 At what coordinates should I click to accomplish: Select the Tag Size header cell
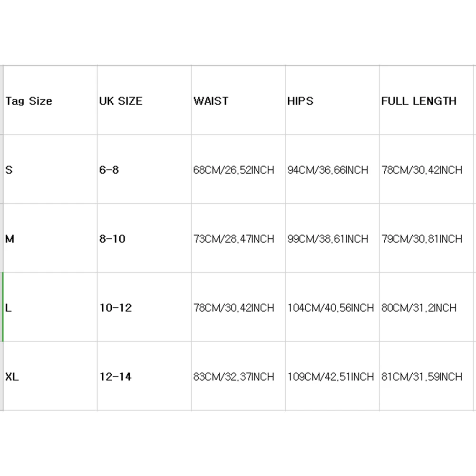50,100
